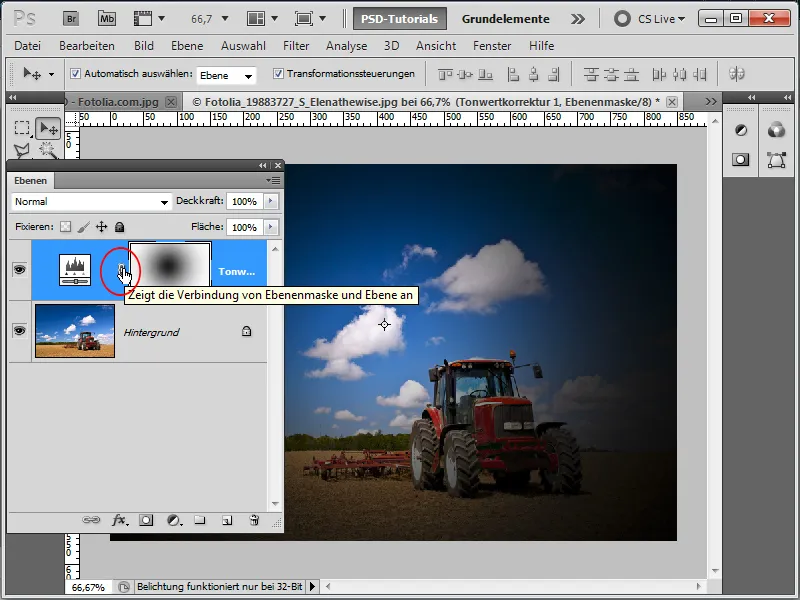
Task: Open the Color channels panel icon
Action: pos(776,131)
